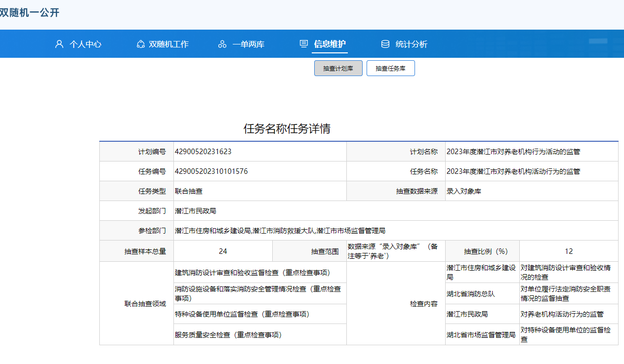The image size is (624, 364).
Task: Click the 任务类型 label
Action: click(152, 191)
